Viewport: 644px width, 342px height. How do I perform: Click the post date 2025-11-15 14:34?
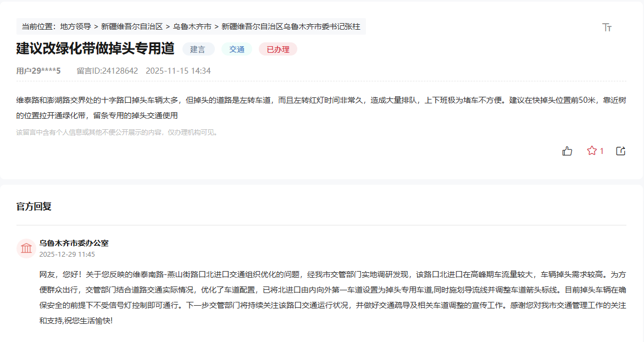[x=178, y=71]
